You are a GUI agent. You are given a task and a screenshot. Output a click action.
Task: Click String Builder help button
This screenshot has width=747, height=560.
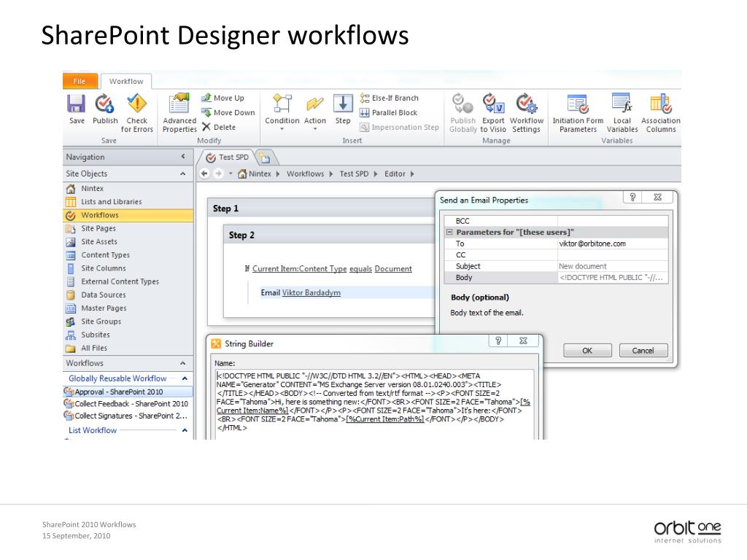pyautogui.click(x=498, y=341)
